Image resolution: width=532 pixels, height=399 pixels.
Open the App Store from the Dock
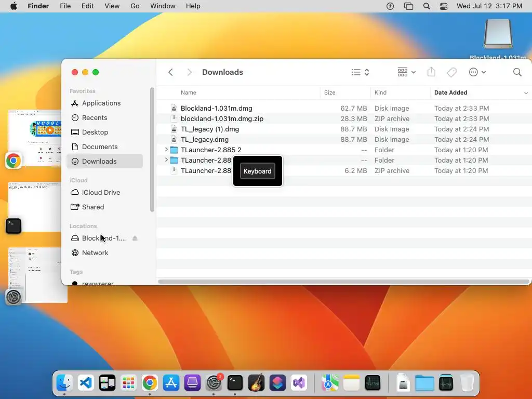coord(171,383)
